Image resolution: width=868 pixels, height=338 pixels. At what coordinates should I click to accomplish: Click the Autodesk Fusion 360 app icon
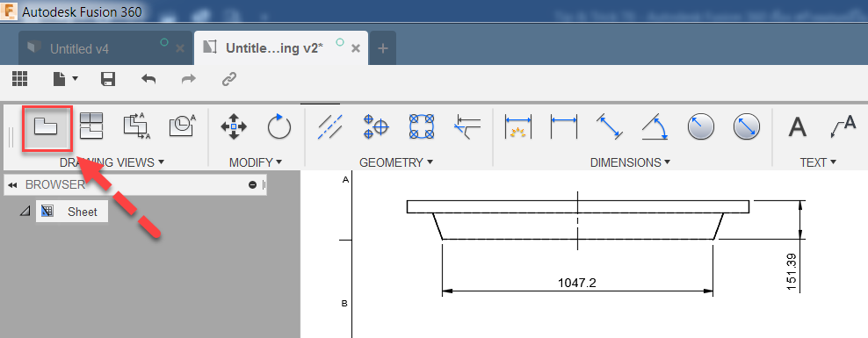coord(8,11)
